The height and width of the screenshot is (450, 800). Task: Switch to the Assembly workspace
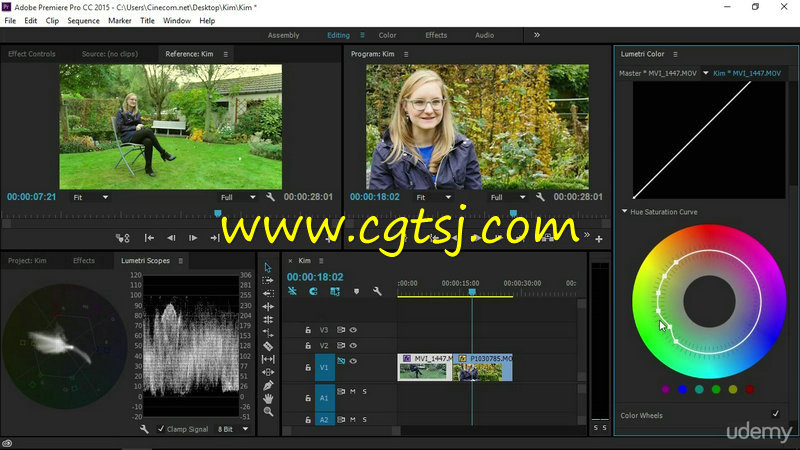[284, 35]
